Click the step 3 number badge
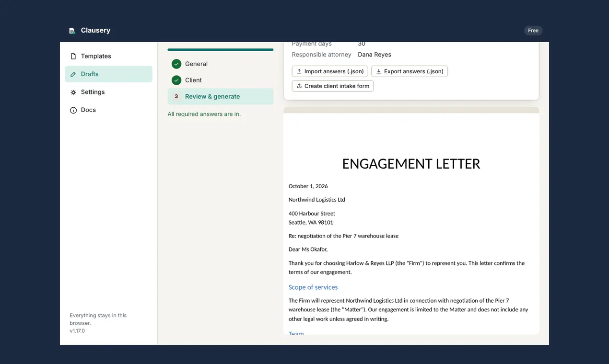This screenshot has height=364, width=609. (x=176, y=96)
